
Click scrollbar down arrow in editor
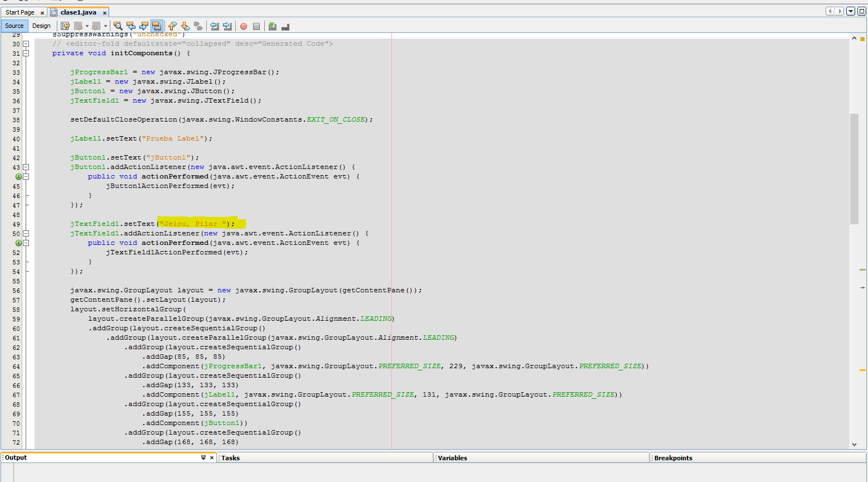pos(854,445)
